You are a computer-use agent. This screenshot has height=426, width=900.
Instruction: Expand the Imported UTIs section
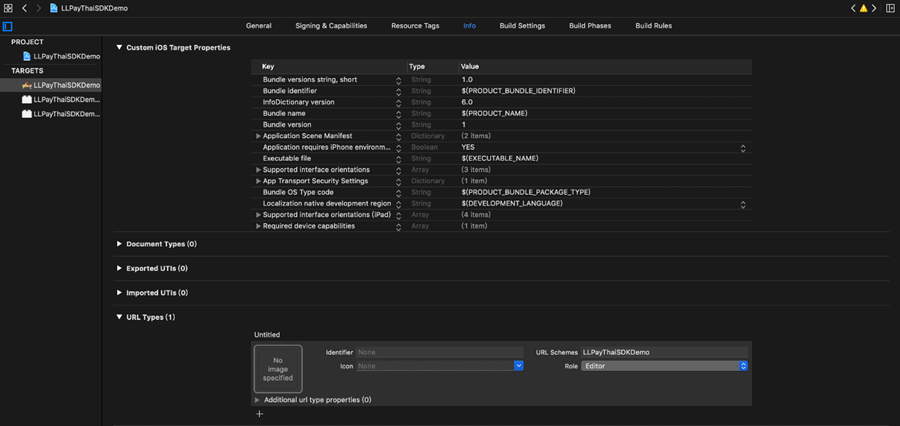[x=119, y=293]
